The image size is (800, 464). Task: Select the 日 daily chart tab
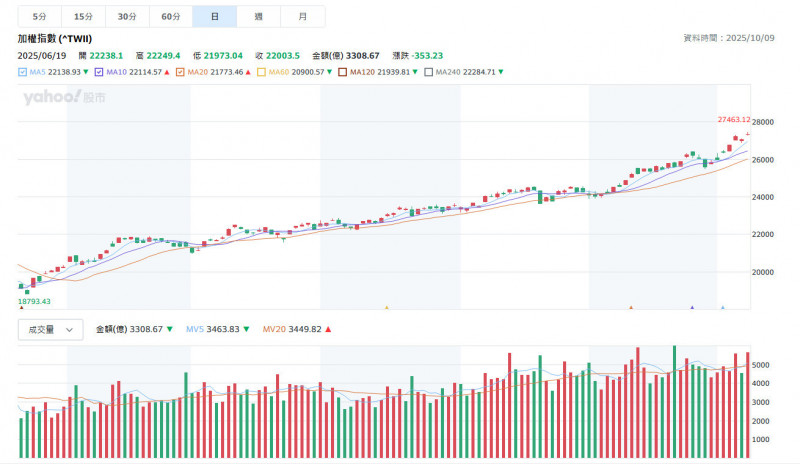(215, 17)
